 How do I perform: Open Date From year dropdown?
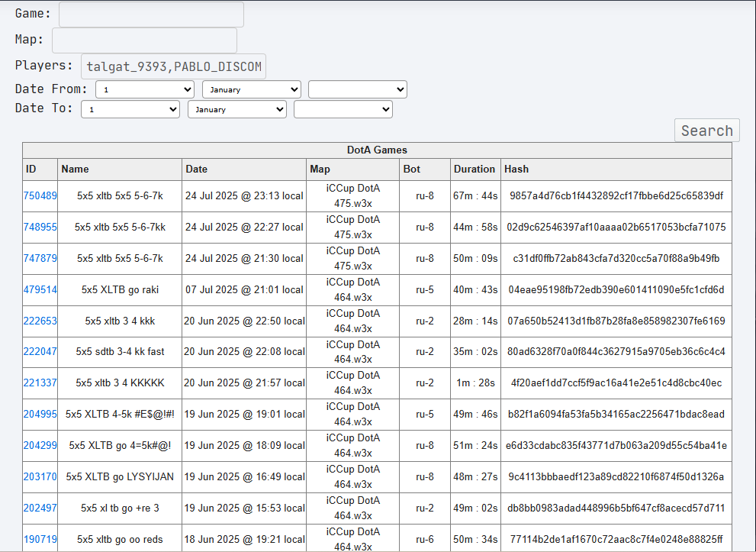tap(358, 90)
